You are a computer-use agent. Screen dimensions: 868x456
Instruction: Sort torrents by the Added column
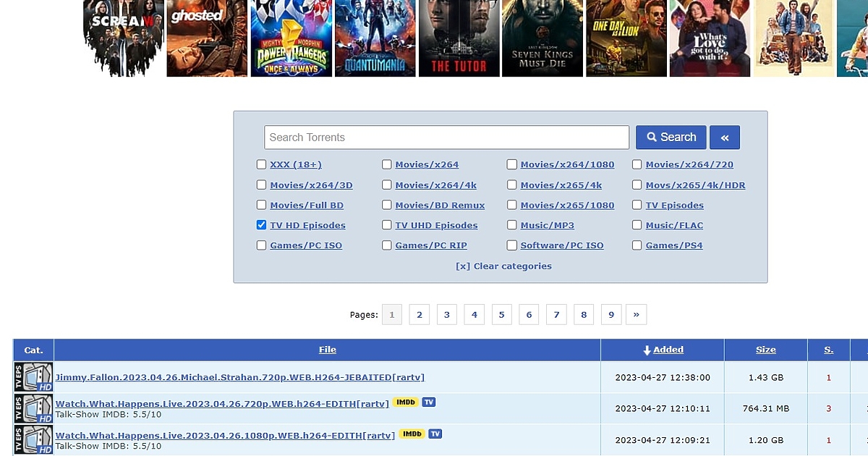(x=668, y=350)
